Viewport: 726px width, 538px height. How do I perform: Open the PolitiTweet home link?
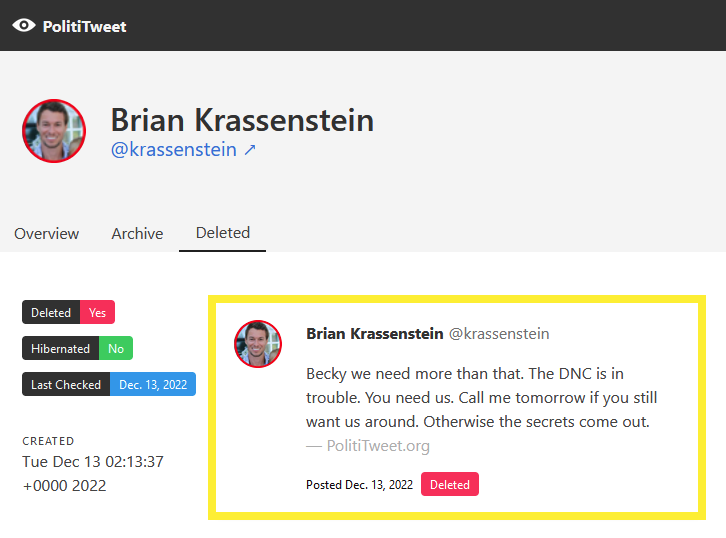point(84,26)
